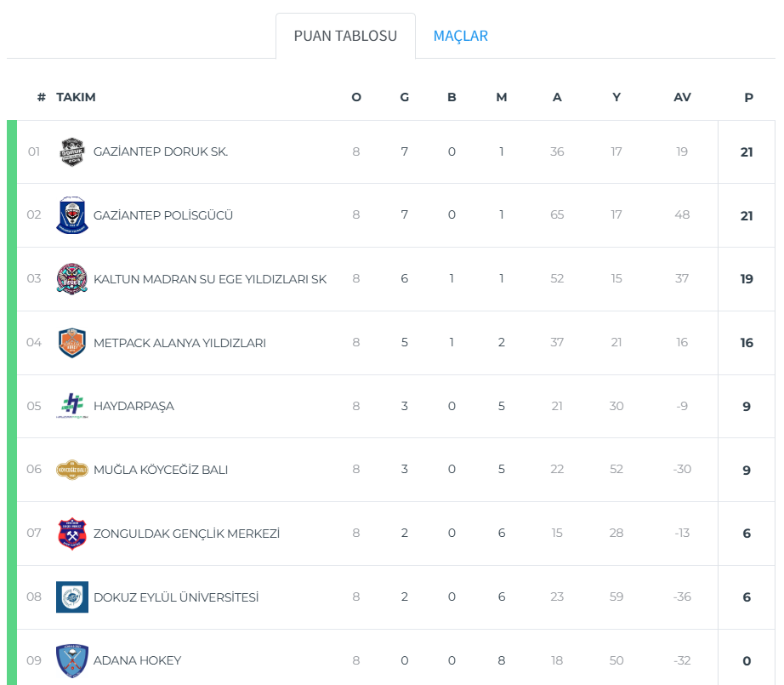Click the DOKUZ EYLÜL ÜNİVERSİTESİ team name
Viewport: 784px width, 685px height.
tap(176, 597)
